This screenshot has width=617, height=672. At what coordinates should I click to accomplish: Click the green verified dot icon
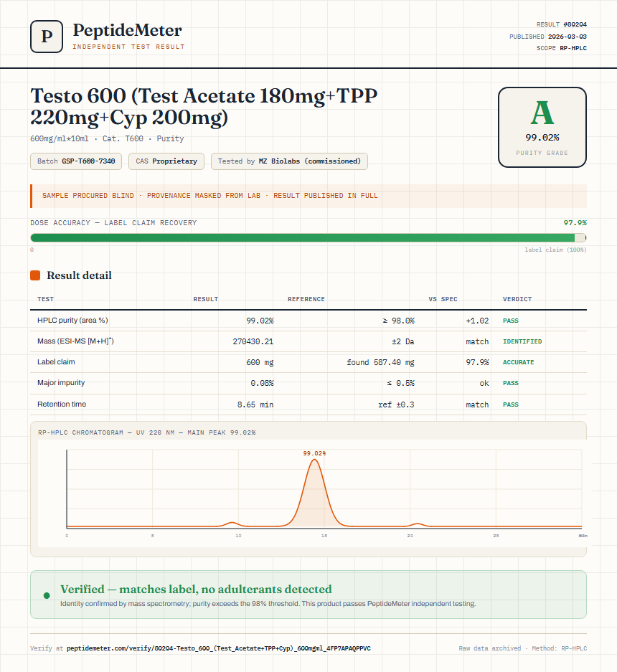[x=47, y=595]
